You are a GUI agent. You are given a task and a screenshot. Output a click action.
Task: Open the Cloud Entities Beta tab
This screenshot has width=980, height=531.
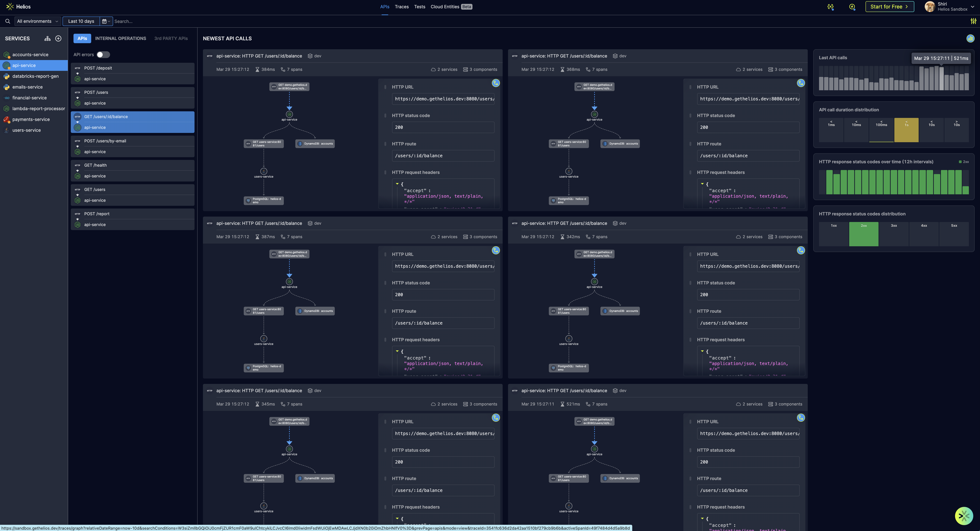click(451, 7)
